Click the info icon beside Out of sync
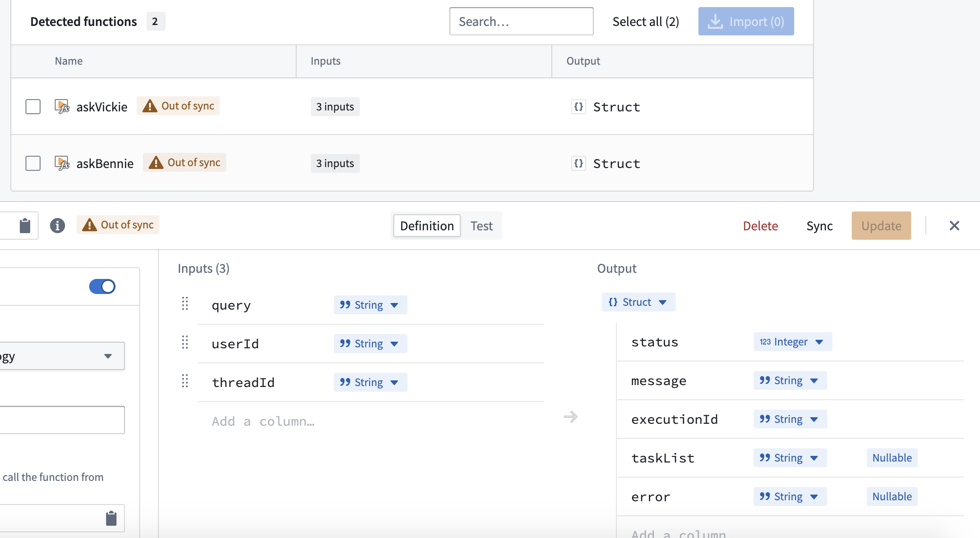 (58, 226)
